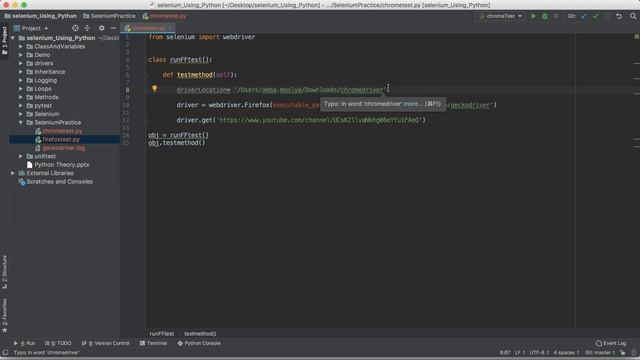This screenshot has height=360, width=640.
Task: Open the TODO tool window tab
Action: pyautogui.click(x=58, y=343)
